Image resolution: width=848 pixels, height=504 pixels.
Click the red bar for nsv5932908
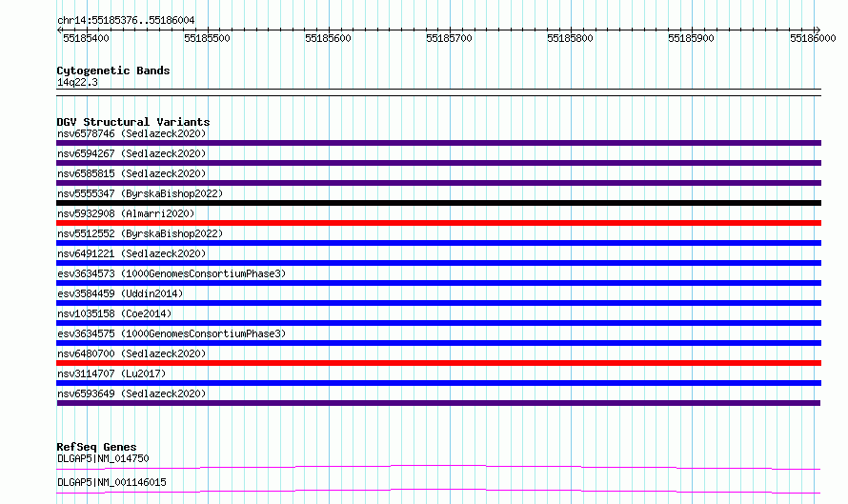click(438, 223)
